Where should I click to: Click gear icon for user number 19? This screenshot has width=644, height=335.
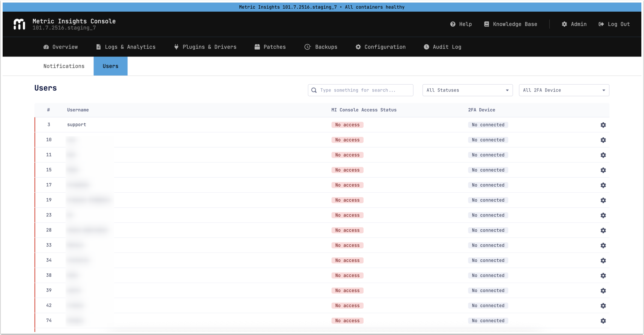603,200
